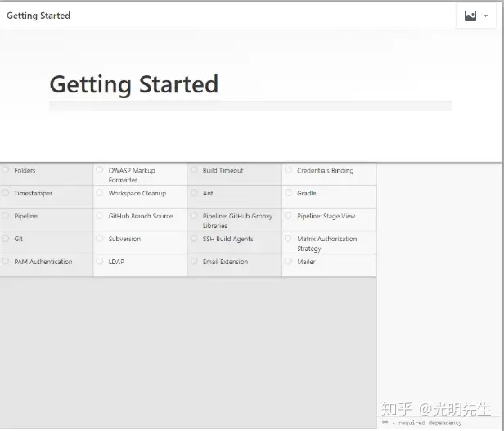Click the Matrix Authorization Strategy circle
This screenshot has width=504, height=431.
[x=288, y=238]
